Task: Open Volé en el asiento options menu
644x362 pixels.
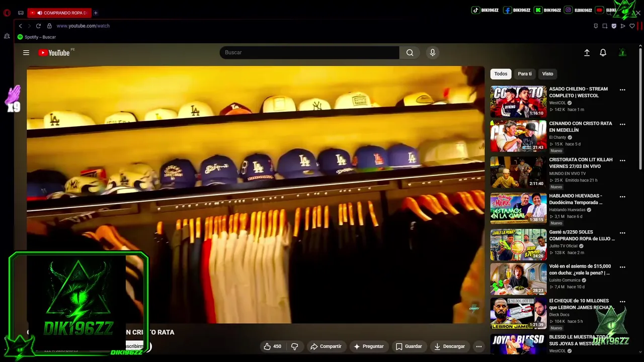Action: pyautogui.click(x=622, y=267)
